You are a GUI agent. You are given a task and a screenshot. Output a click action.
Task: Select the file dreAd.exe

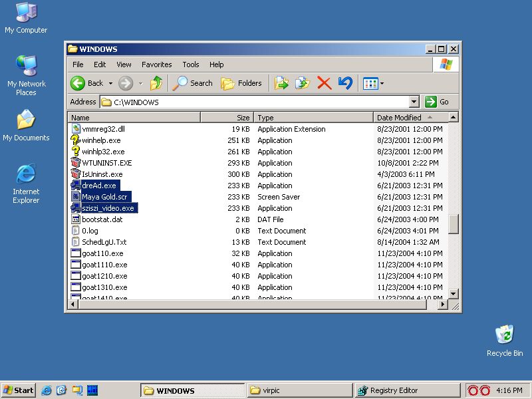99,186
